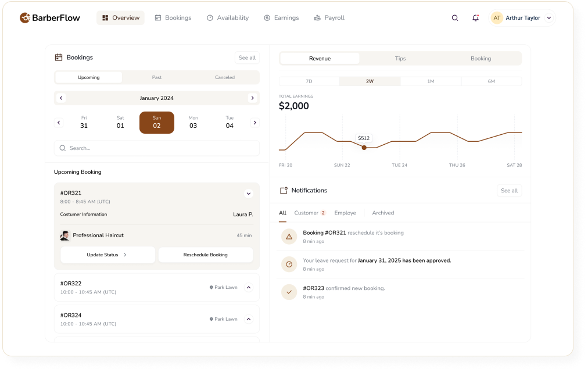Switch bookings view to Canceled
The image size is (588, 372).
click(225, 77)
